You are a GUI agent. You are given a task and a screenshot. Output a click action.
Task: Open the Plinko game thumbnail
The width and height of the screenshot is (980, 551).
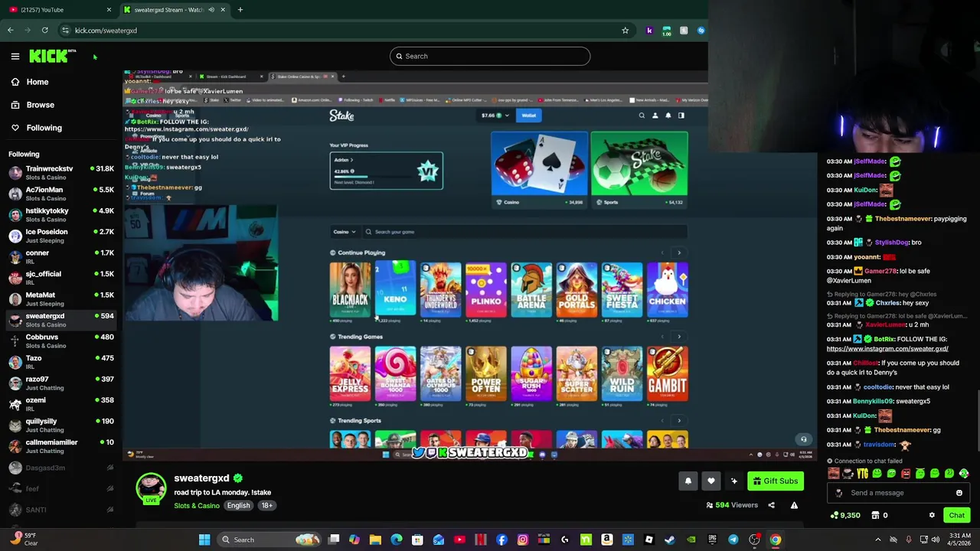(x=485, y=289)
